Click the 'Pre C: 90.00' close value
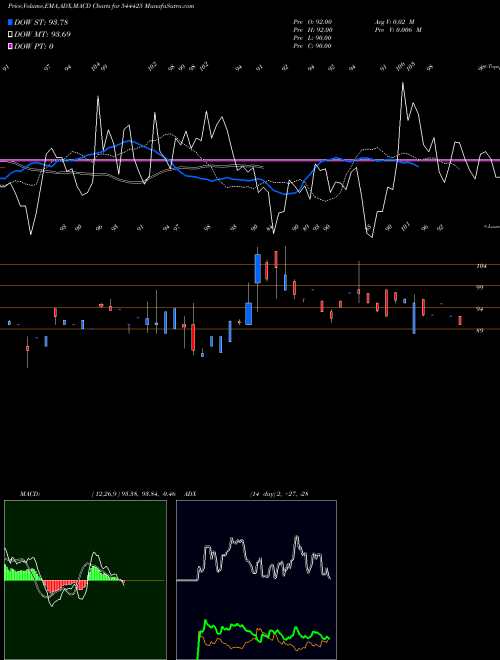 coord(313,46)
